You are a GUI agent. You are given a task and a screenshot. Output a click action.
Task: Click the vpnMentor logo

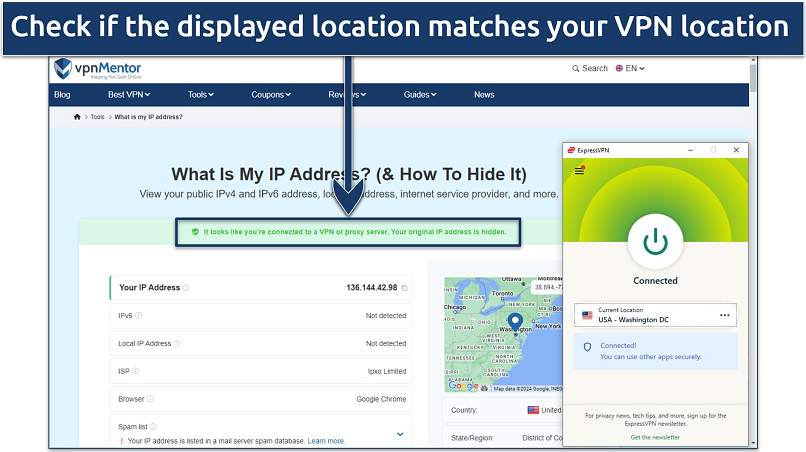click(x=98, y=69)
